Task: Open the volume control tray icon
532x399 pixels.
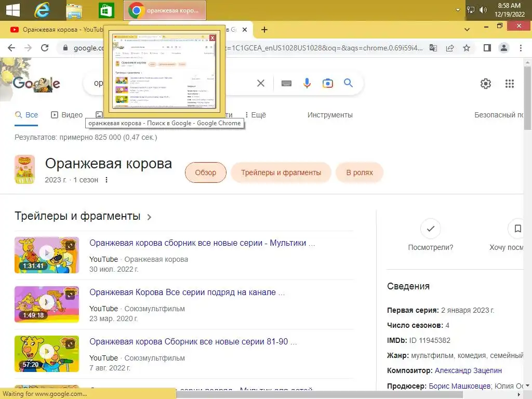Action: point(483,10)
